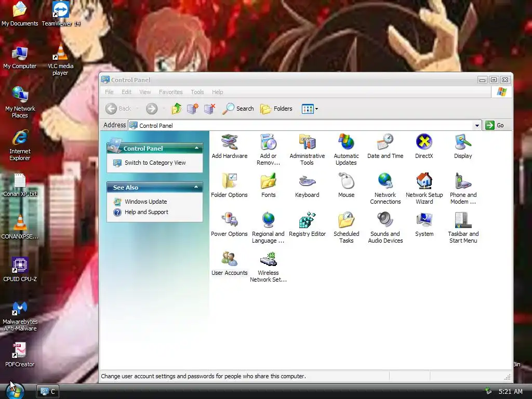The image size is (532, 399).
Task: Open the Tools menu
Action: (197, 92)
